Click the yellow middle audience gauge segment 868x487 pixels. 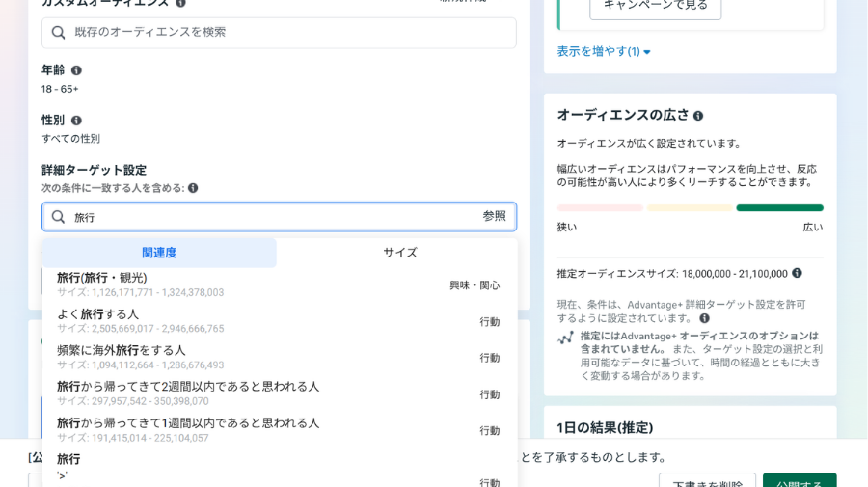[x=690, y=208]
